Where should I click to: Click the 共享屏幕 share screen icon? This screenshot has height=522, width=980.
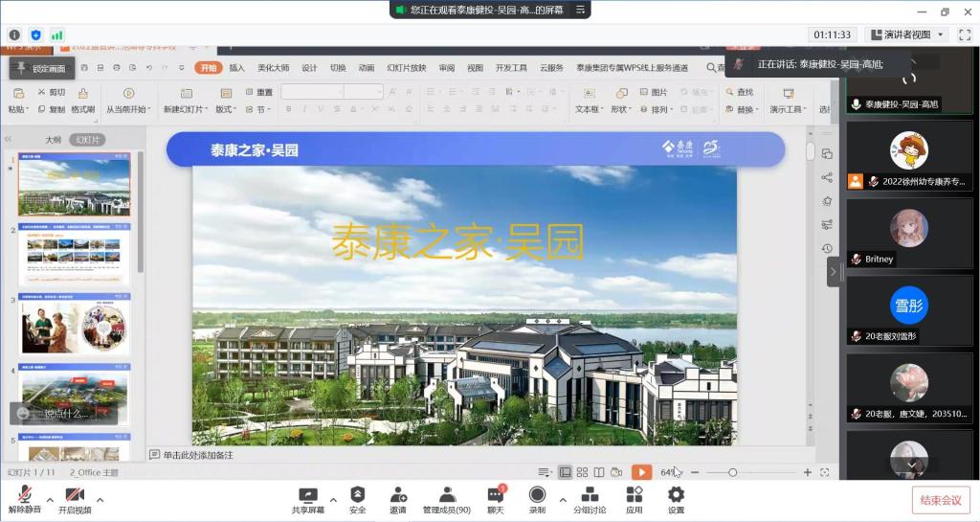[307, 499]
